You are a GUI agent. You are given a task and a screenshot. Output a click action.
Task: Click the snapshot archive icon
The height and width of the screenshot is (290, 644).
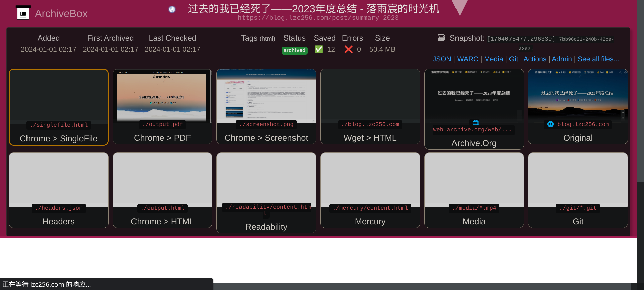tap(441, 38)
